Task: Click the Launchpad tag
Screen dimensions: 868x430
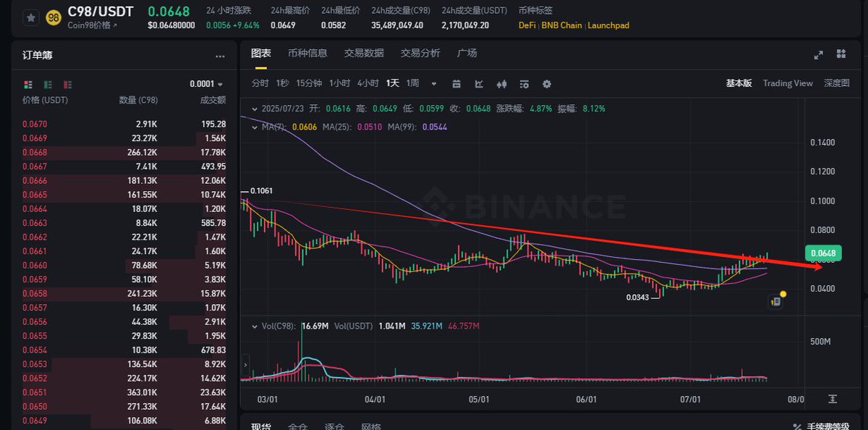Action: tap(608, 25)
